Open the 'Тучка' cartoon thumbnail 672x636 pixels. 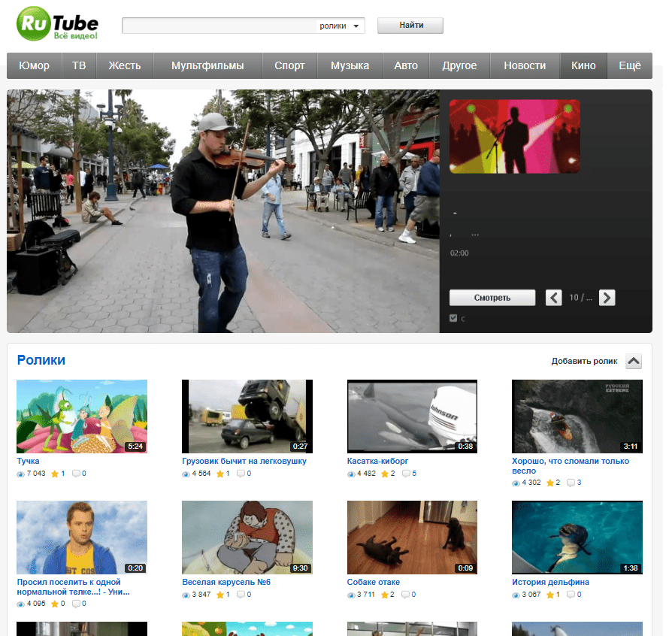pyautogui.click(x=82, y=416)
